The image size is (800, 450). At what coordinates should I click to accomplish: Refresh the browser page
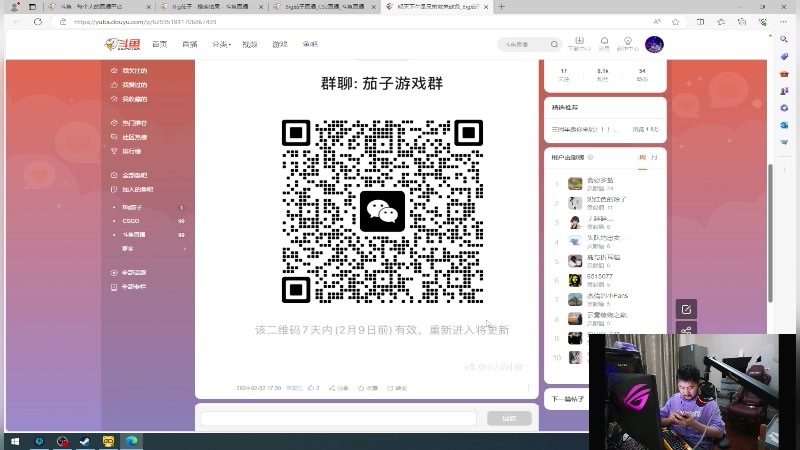tap(38, 22)
